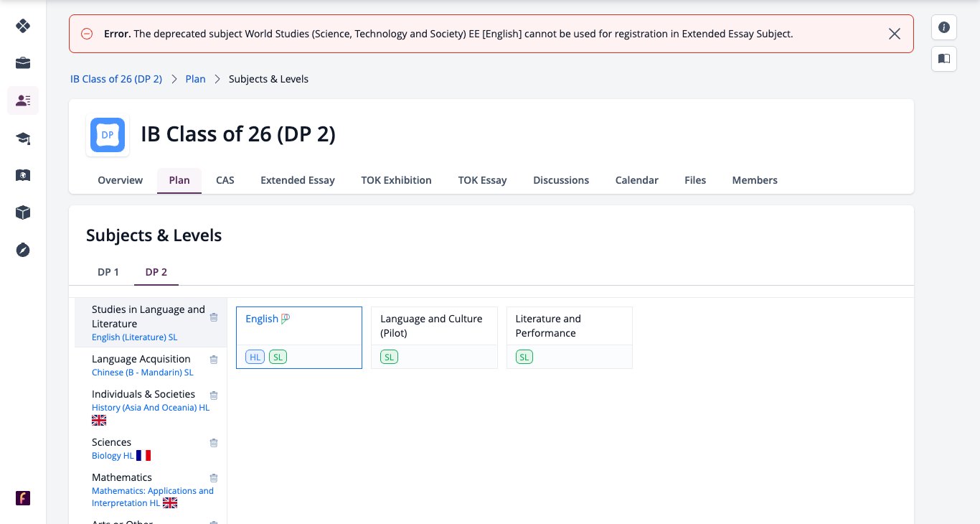Select the English subject card
Screen dimensions: 980x524
point(299,337)
